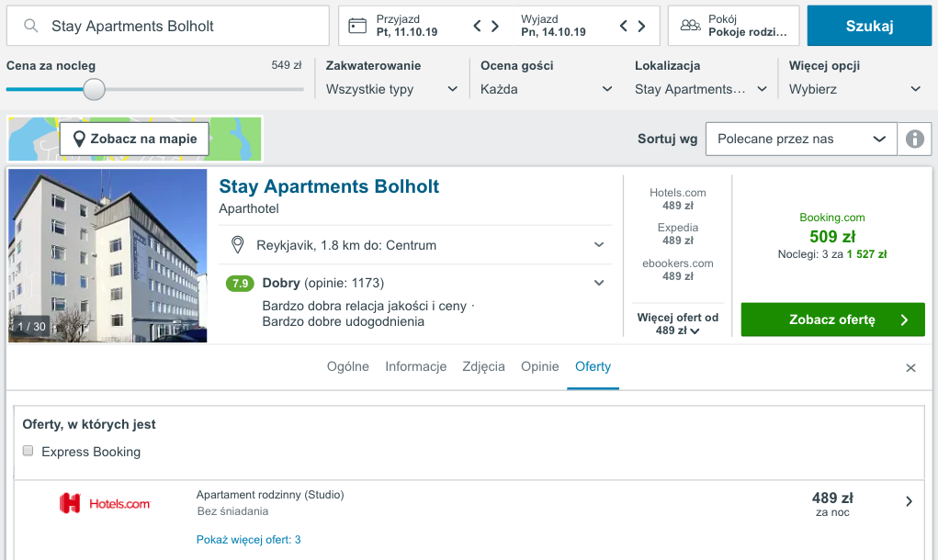Screen dimensions: 938x560
Task: Tick the Express Booking checkbox
Action: click(x=28, y=451)
